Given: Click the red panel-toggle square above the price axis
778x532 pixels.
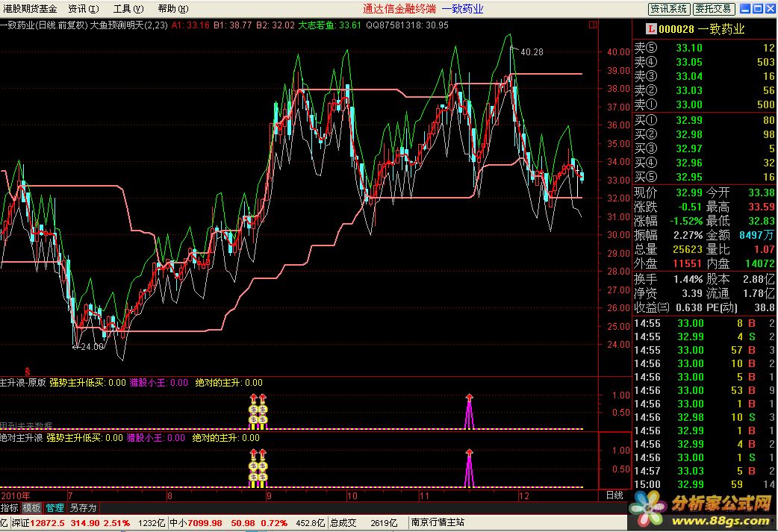Looking at the screenshot, I should point(592,25).
